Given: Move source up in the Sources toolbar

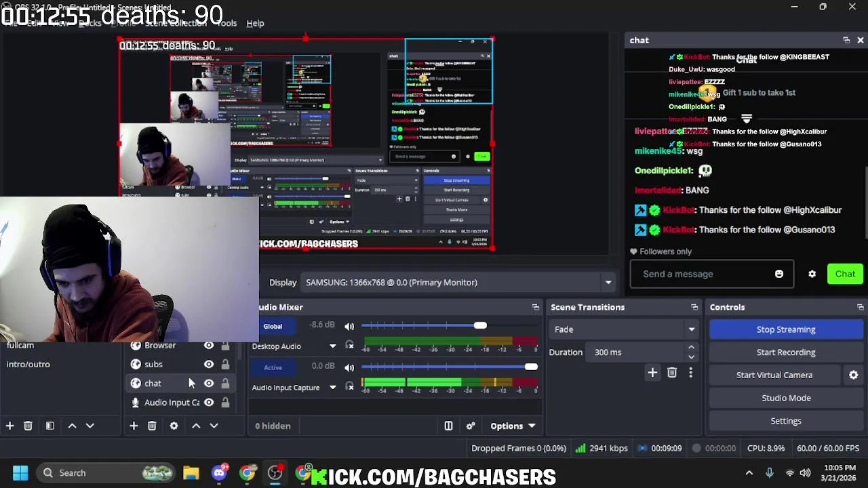Looking at the screenshot, I should [196, 426].
